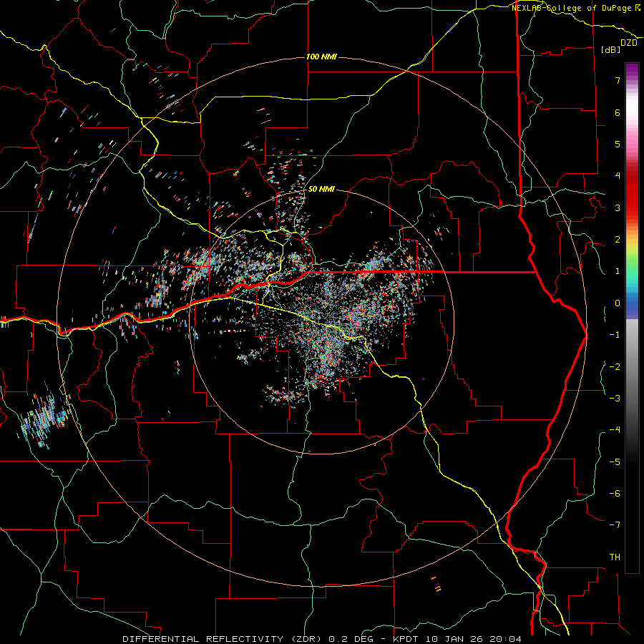This screenshot has width=644, height=644.
Task: Click the -4 value on color scale
Action: (x=615, y=430)
